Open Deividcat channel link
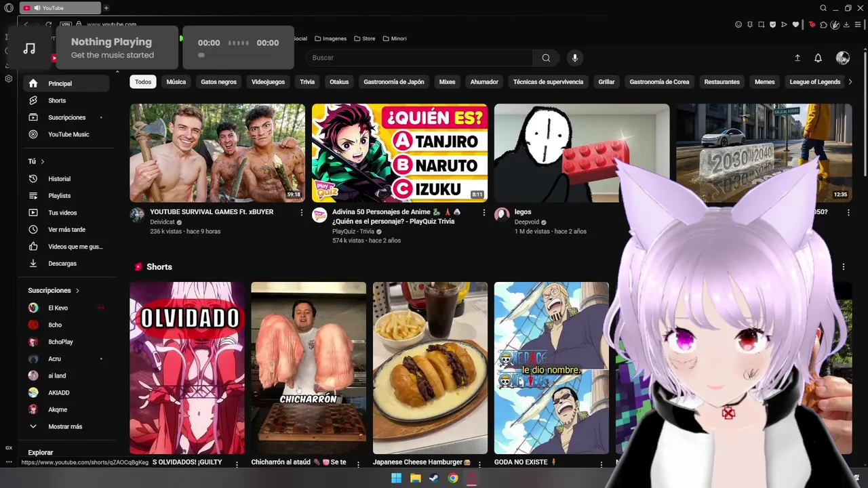The width and height of the screenshot is (868, 488). (162, 222)
